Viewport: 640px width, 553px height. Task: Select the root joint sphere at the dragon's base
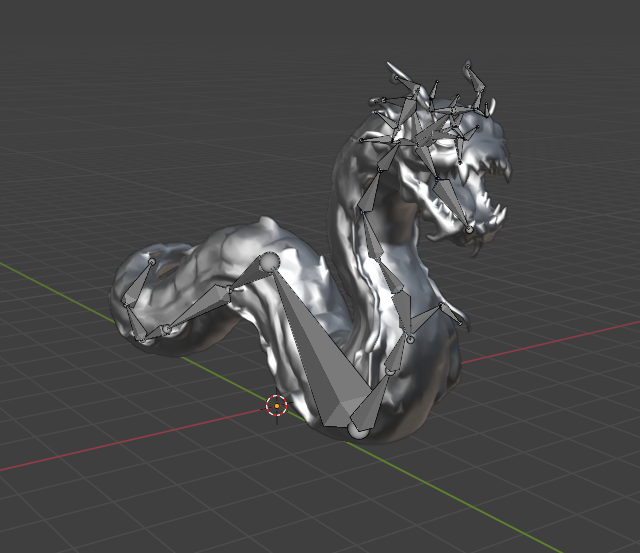point(358,431)
